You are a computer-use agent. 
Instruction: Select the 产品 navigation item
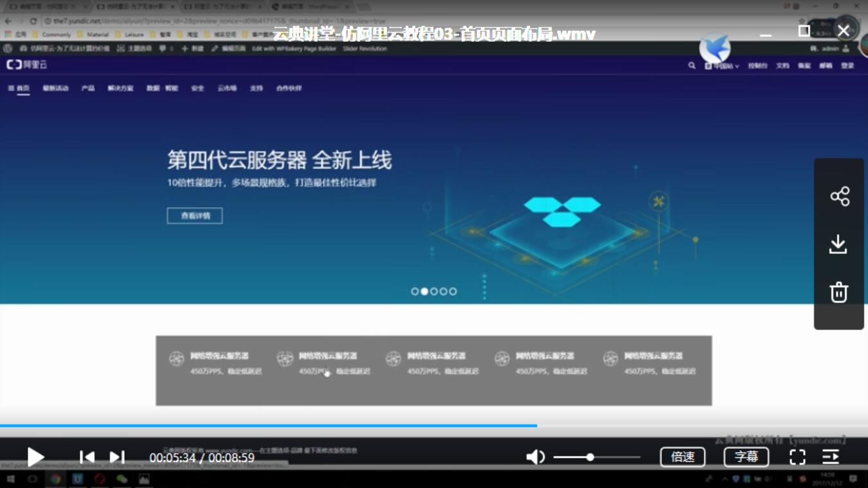point(88,88)
